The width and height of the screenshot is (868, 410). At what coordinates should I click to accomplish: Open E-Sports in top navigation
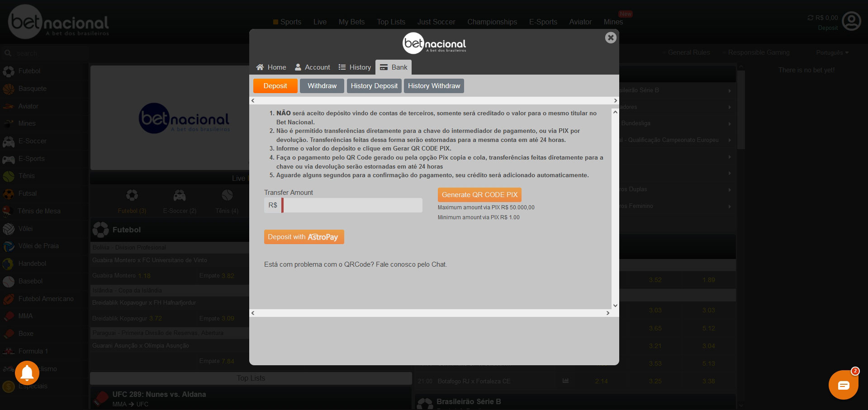(x=543, y=22)
